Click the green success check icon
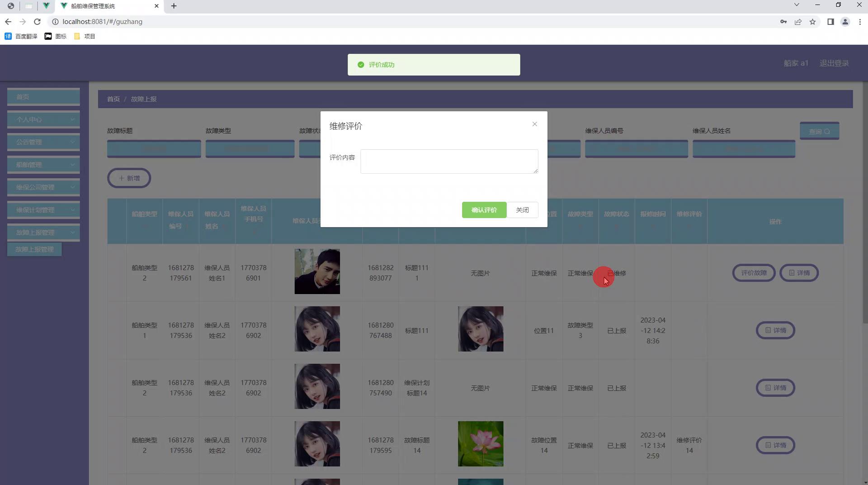 (361, 65)
